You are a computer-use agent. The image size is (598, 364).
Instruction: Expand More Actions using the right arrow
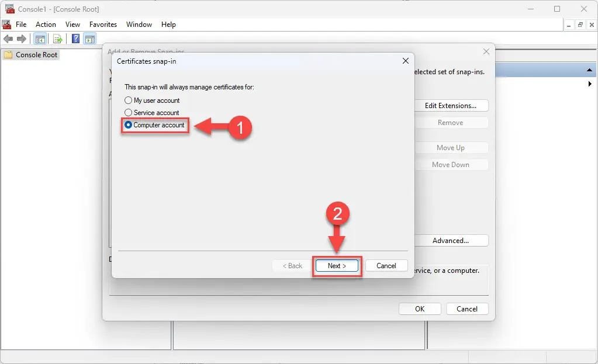590,84
